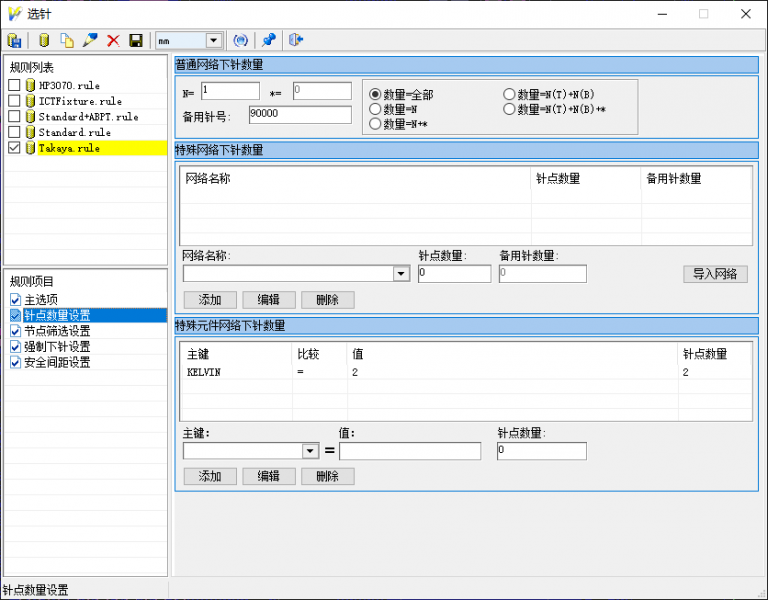The height and width of the screenshot is (600, 768).
Task: Click the 备用针数量 column header
Action: pyautogui.click(x=696, y=178)
